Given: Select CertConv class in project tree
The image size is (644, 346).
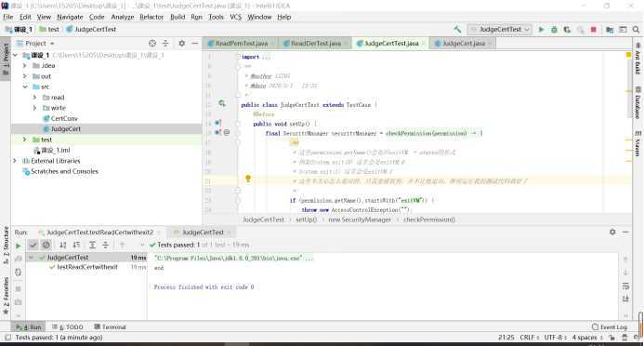Looking at the screenshot, I should tap(64, 118).
